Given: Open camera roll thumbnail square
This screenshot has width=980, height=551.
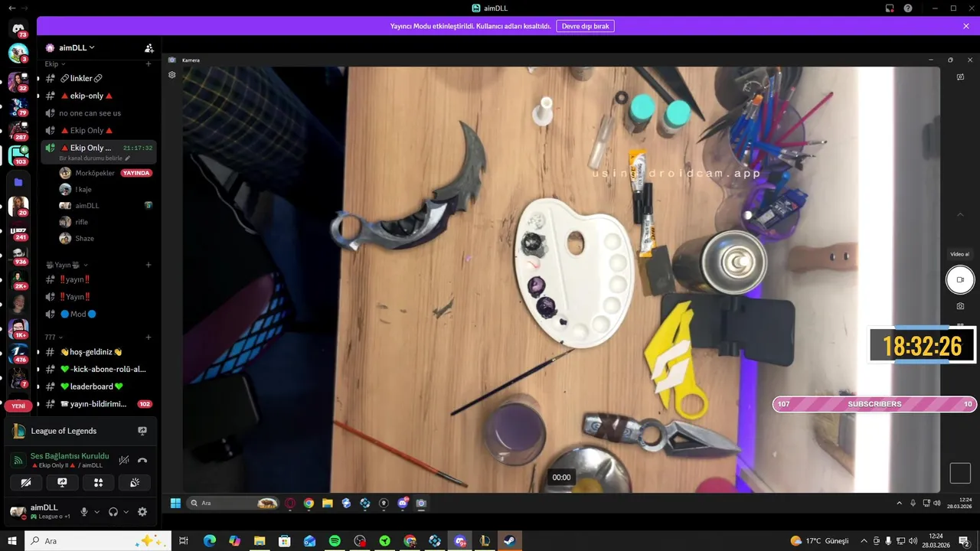Looking at the screenshot, I should point(960,473).
